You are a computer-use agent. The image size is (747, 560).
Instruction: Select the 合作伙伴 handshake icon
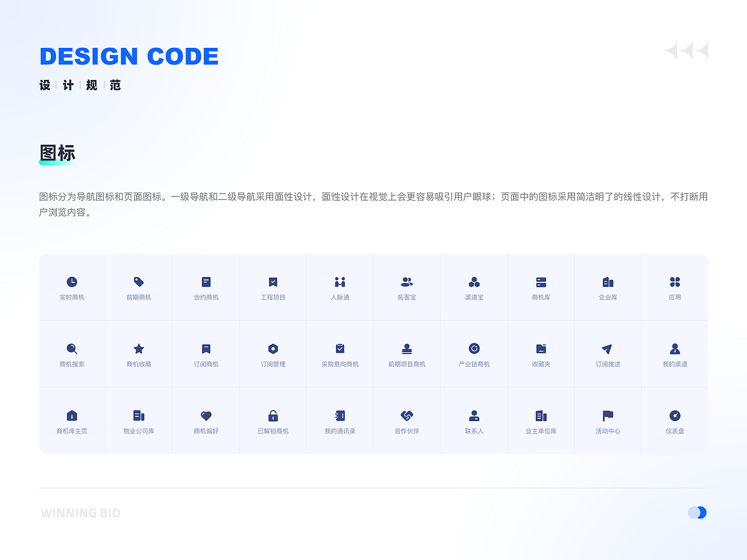407,415
